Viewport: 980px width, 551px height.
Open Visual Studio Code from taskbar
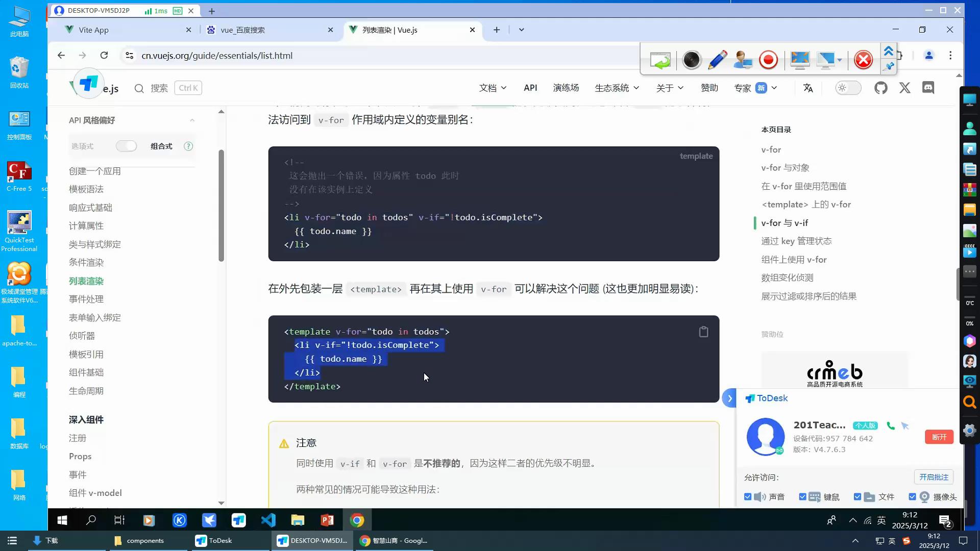[x=268, y=520]
